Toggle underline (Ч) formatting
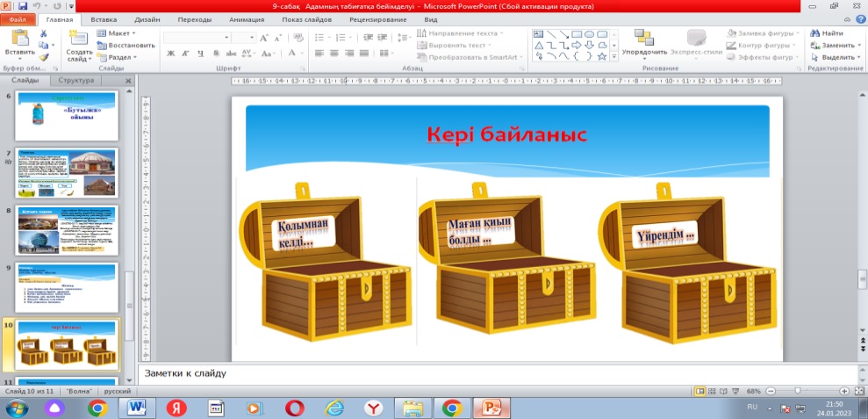 click(x=200, y=54)
